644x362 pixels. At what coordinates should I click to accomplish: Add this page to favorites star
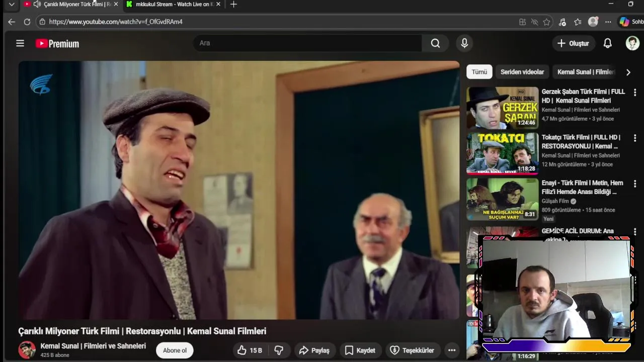(546, 22)
